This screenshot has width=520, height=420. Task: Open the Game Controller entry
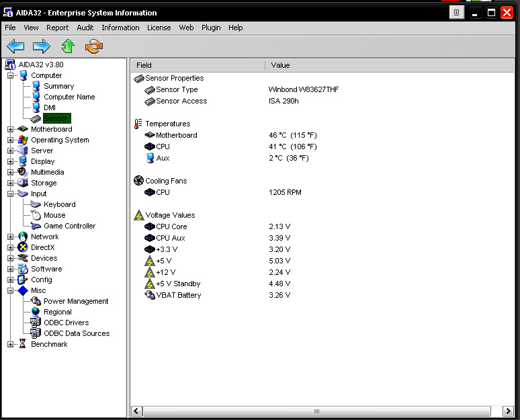(x=69, y=226)
